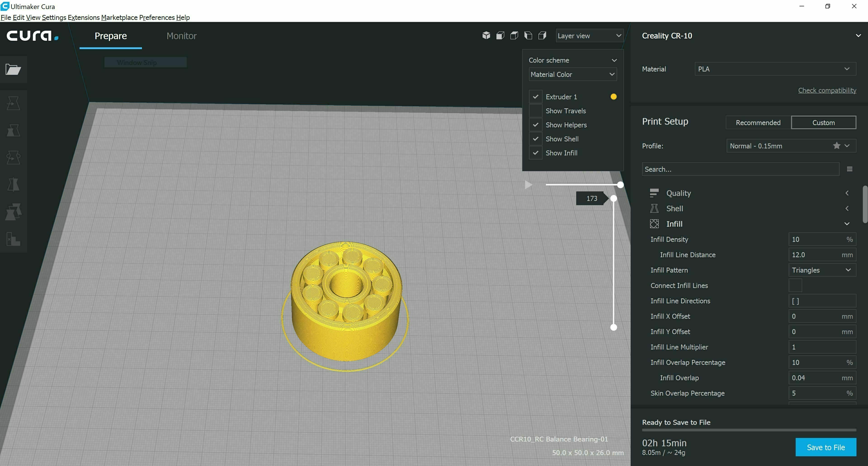
Task: Click the profile favorite star icon
Action: tap(836, 146)
